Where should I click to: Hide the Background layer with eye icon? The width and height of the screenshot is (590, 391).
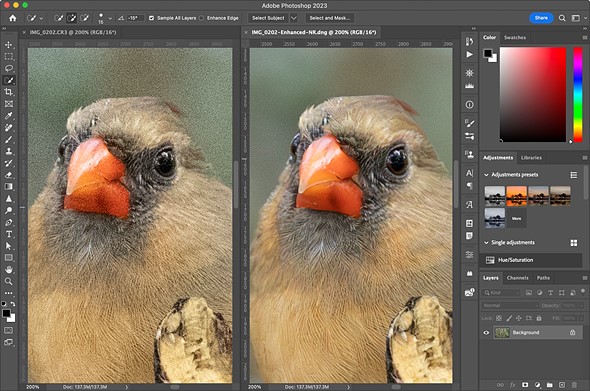pos(486,333)
